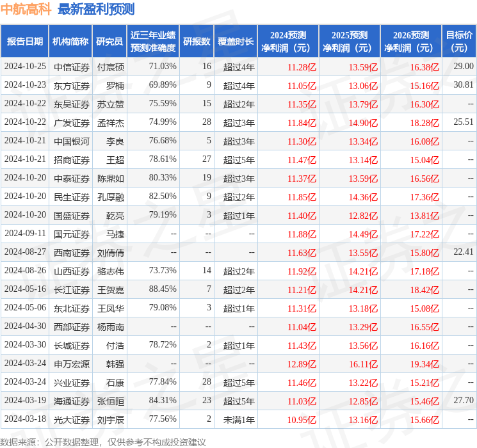The height and width of the screenshot is (448, 477).
Task: Click the 数据来源 footer note
Action: (x=103, y=442)
